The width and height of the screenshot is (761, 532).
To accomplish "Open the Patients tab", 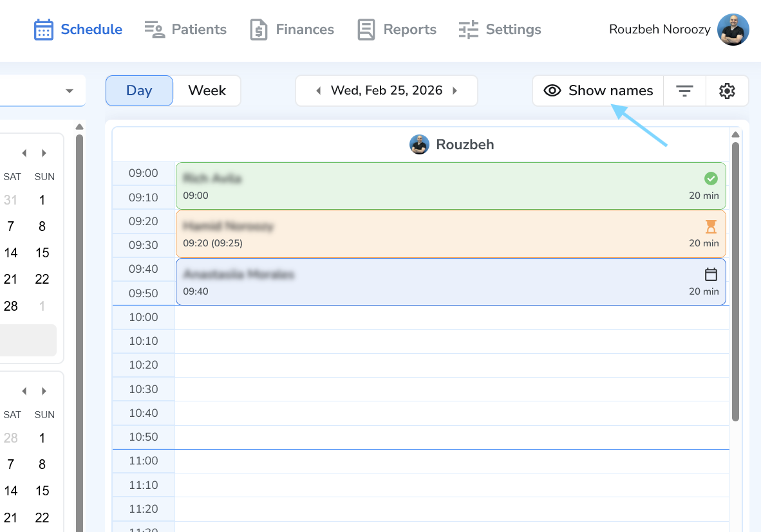I will (185, 30).
